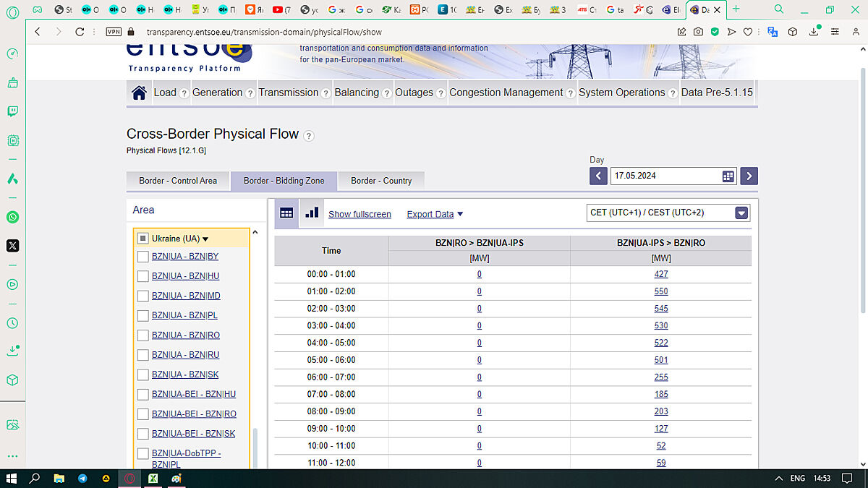Tick the BZN|UA - BZN|RO checkbox
This screenshot has height=488, width=868.
(x=143, y=335)
